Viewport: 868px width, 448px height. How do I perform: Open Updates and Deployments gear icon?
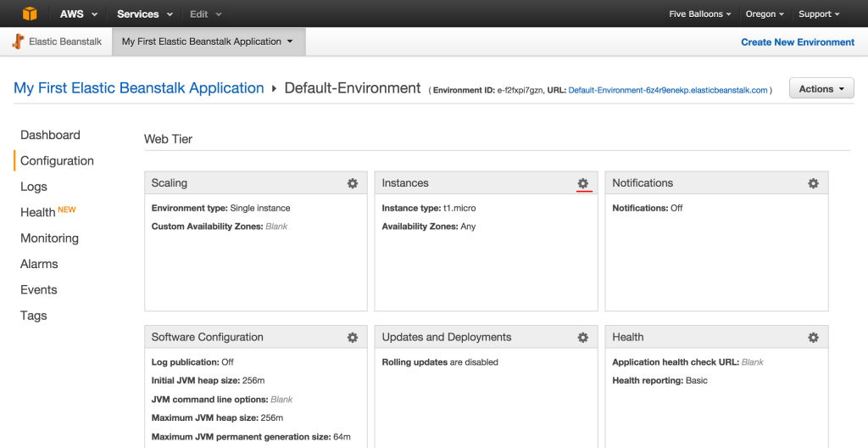[583, 338]
